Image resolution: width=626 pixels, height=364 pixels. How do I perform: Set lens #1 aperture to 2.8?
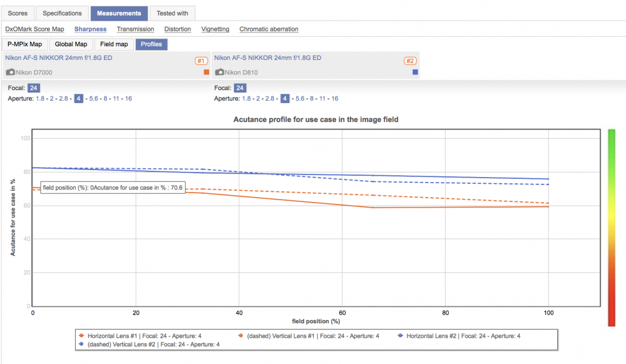click(63, 98)
